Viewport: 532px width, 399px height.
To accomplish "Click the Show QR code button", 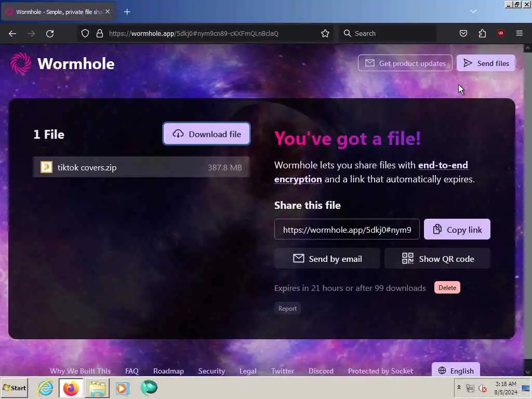I will (437, 259).
